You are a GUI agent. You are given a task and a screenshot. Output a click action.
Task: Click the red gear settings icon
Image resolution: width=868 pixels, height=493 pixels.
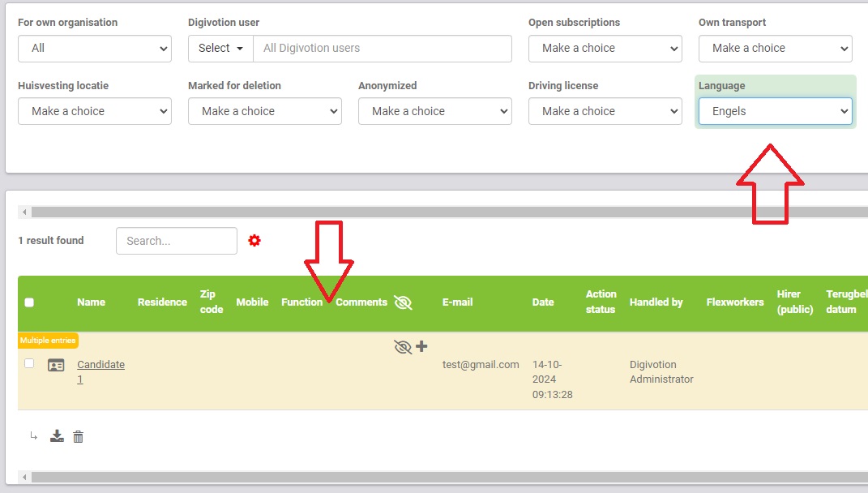click(254, 241)
